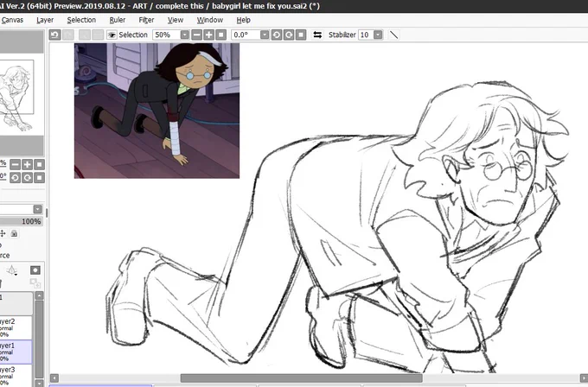The height and width of the screenshot is (387, 588).
Task: Click the layer list scroll up arrow
Action: pyautogui.click(x=40, y=295)
